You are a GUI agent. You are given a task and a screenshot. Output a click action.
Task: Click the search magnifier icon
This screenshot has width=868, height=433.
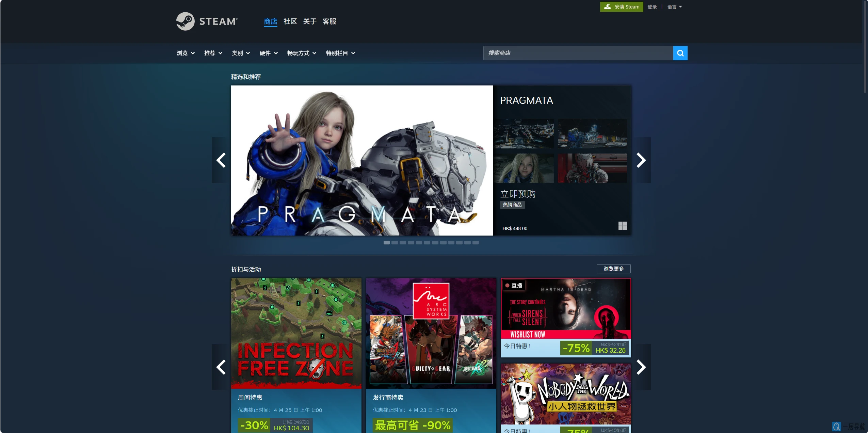point(680,53)
